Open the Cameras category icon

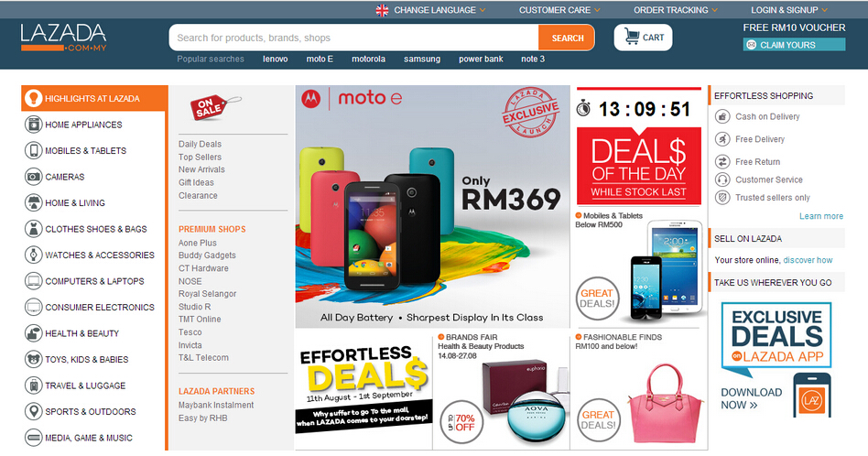33,177
